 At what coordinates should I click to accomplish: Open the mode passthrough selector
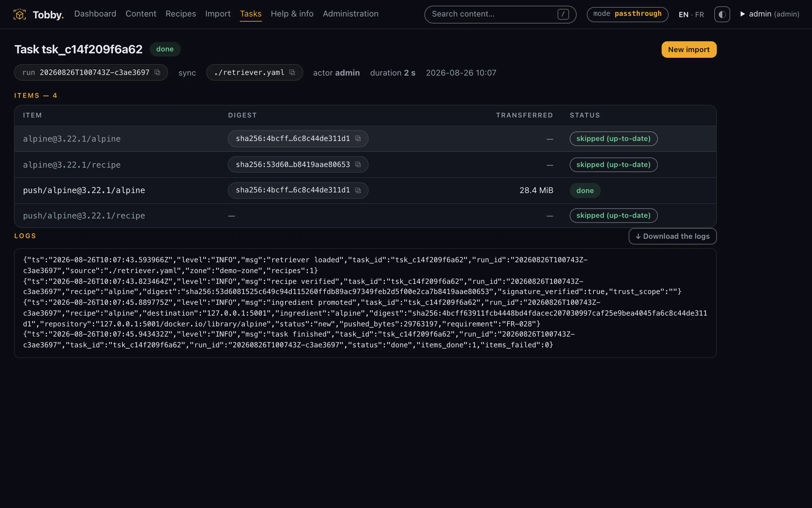click(x=627, y=14)
